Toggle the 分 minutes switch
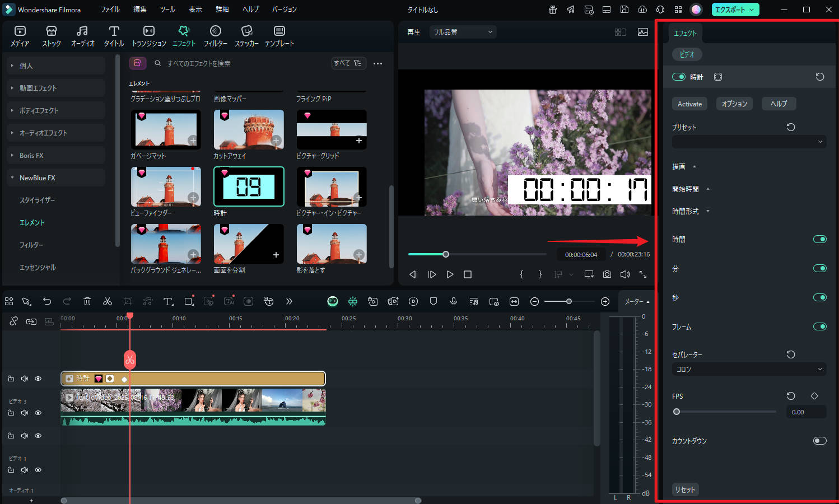 pyautogui.click(x=820, y=268)
